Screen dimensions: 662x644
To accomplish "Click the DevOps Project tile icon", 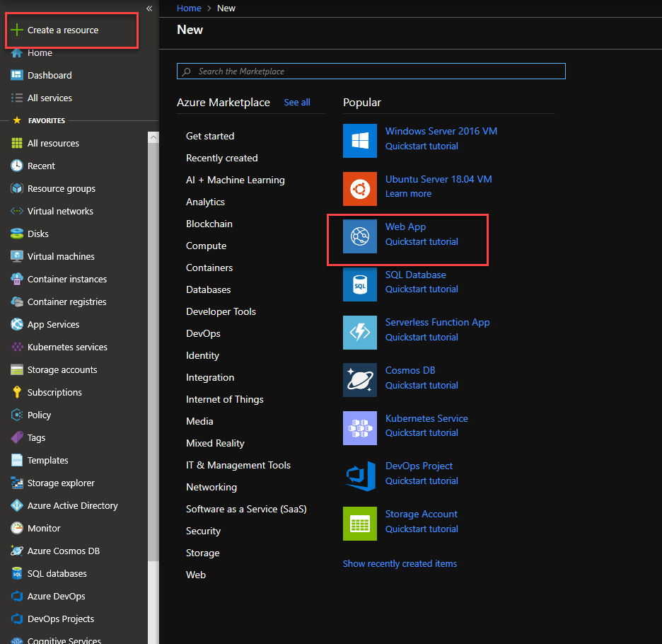I will pyautogui.click(x=360, y=476).
